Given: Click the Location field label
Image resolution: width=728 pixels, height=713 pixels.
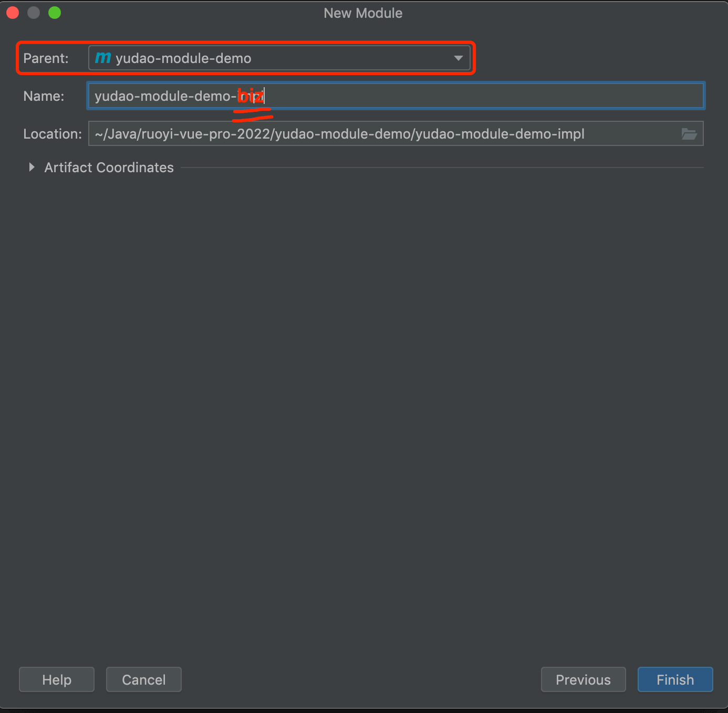Looking at the screenshot, I should pyautogui.click(x=53, y=134).
